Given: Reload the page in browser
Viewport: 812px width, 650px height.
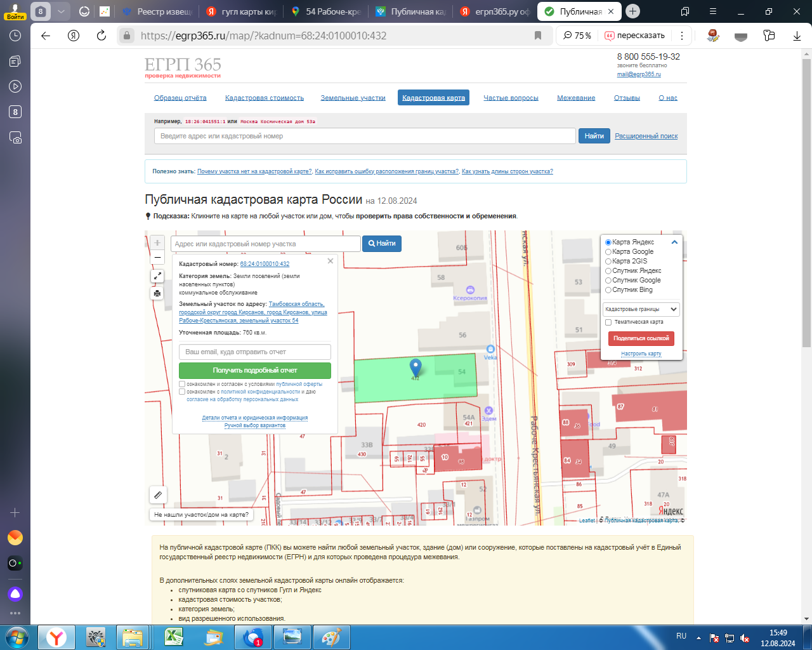Looking at the screenshot, I should (101, 36).
